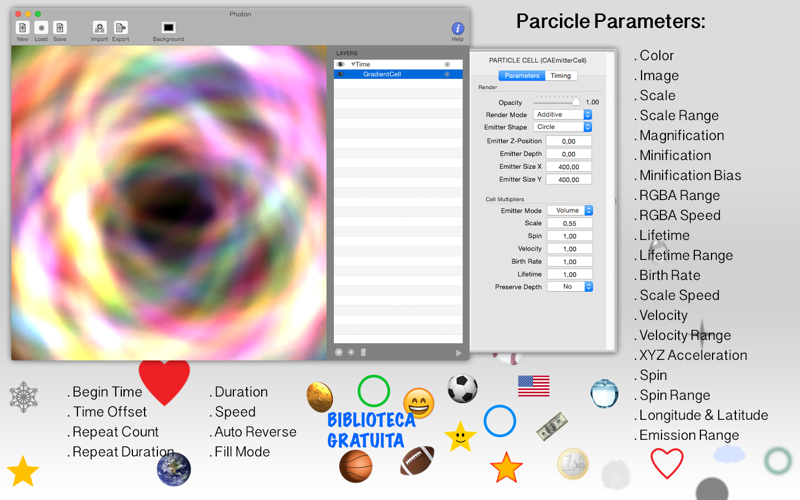Click the particle preview canvas
This screenshot has width=800, height=500.
(169, 203)
